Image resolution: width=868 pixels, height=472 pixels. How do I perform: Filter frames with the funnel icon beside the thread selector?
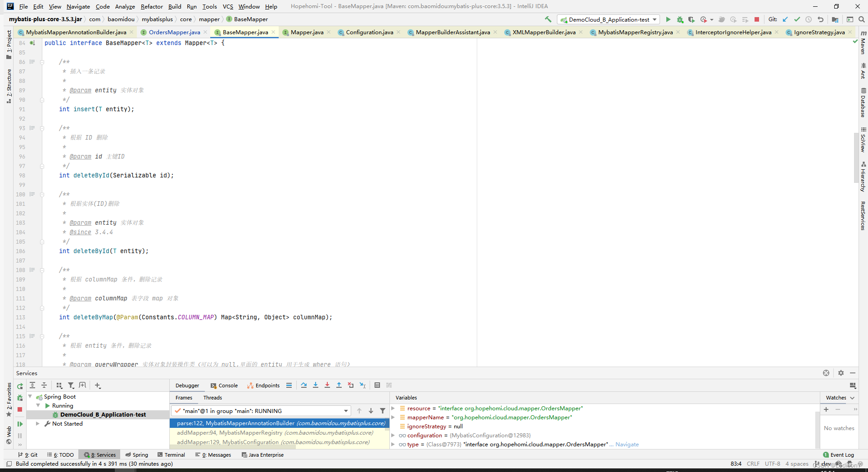point(383,411)
